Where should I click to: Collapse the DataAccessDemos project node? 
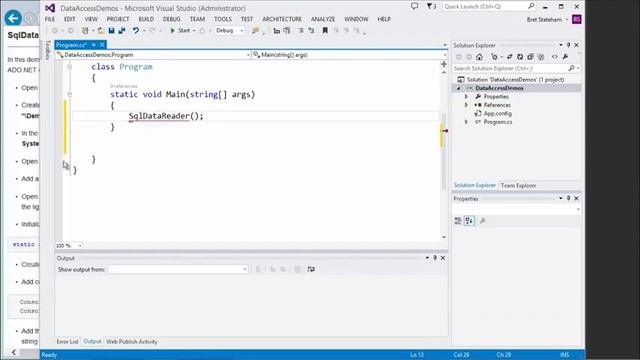[x=459, y=89]
